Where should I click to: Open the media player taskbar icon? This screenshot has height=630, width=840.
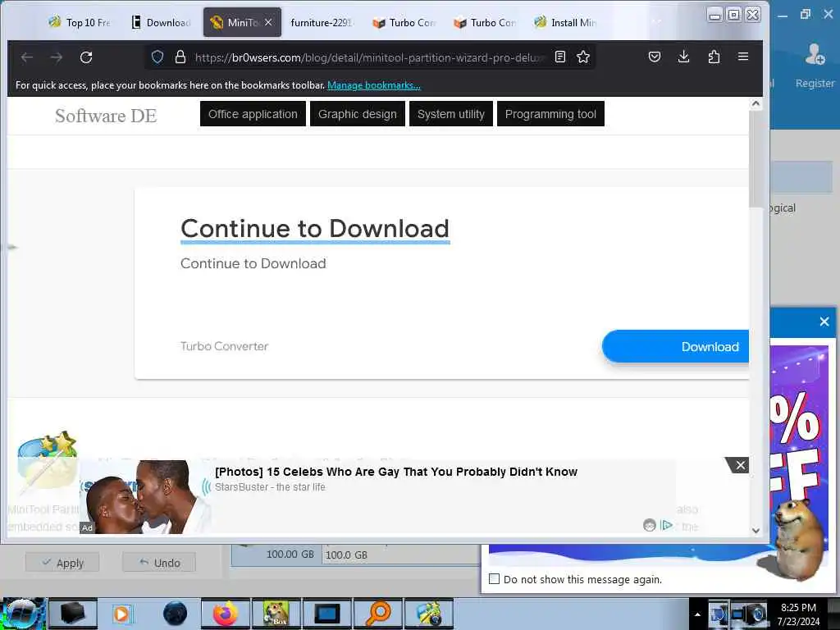pos(121,614)
